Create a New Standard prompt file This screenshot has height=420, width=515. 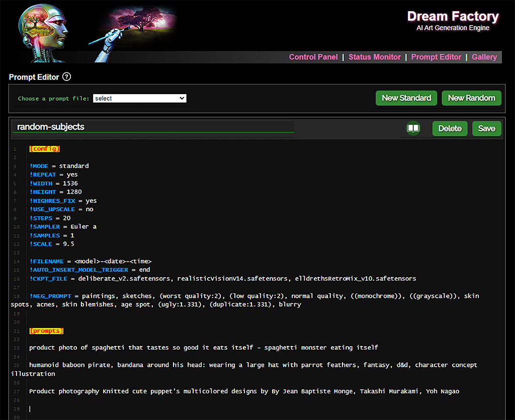406,98
